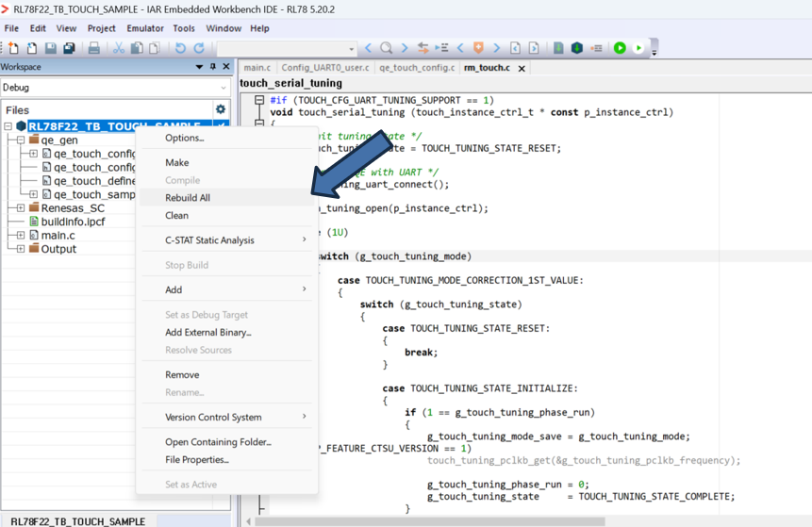Viewport: 812px width, 527px height.
Task: Pin the Workspace panel with pushpin icon
Action: tap(213, 67)
